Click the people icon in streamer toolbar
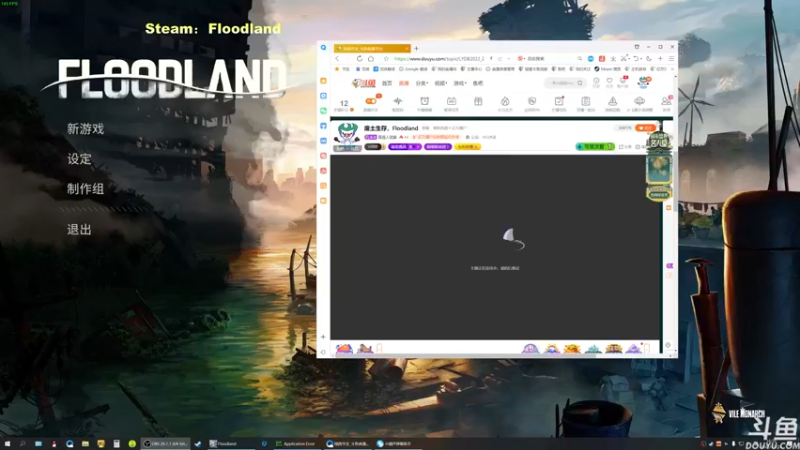The image size is (800, 450). 666,103
